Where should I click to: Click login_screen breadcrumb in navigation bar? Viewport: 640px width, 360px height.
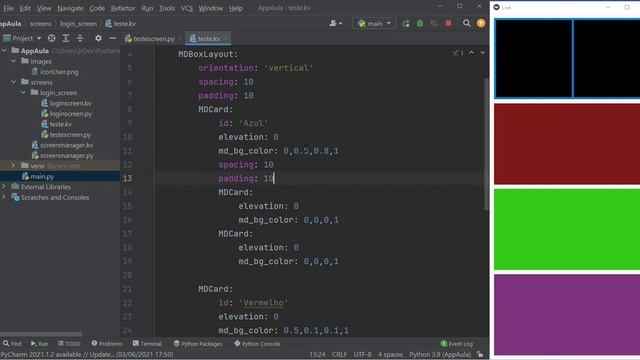click(79, 24)
